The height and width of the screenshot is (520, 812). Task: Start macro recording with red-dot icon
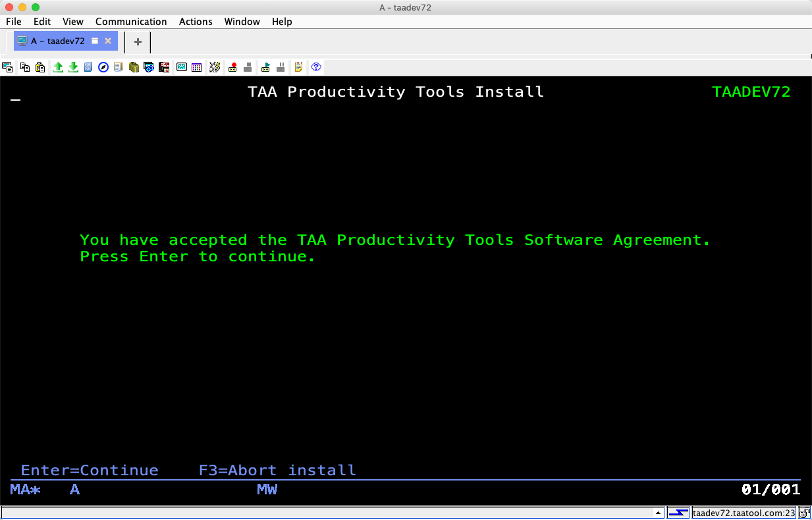232,67
